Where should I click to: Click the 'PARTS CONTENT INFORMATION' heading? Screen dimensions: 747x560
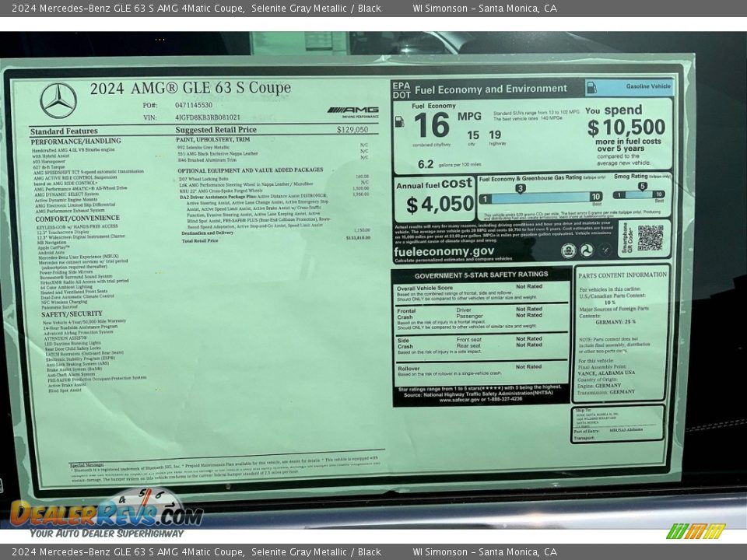[622, 275]
